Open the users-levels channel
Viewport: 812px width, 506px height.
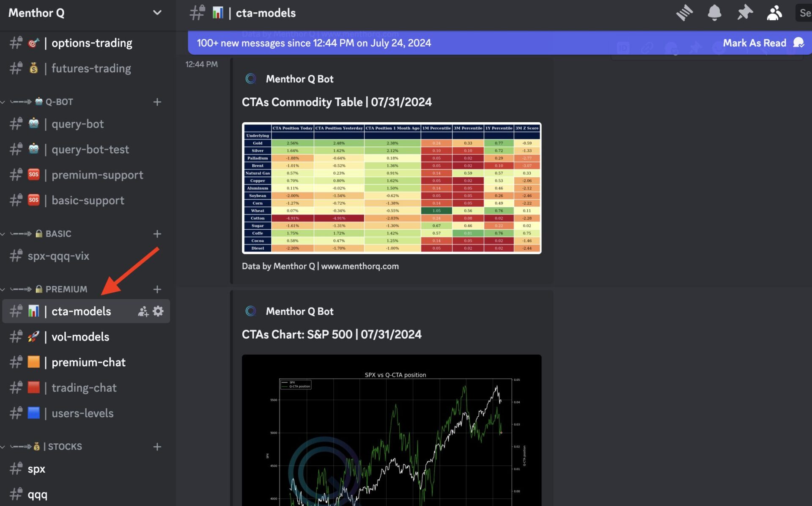(86, 413)
